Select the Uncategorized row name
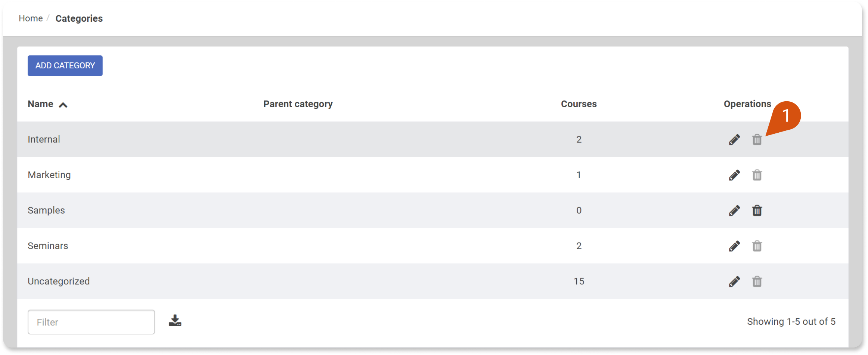868x355 pixels. point(59,281)
